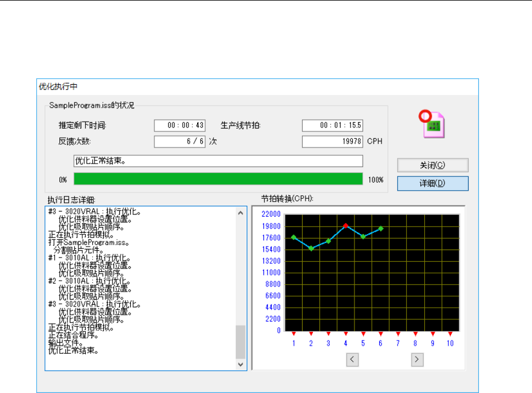Screen dimensions: 532x393
Task: Click the log scrollbar down arrow
Action: click(241, 364)
